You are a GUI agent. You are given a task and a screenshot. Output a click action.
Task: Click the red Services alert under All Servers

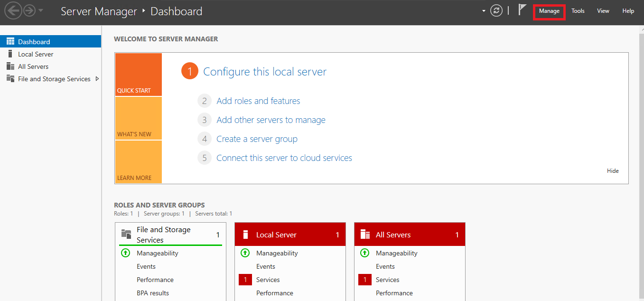coord(364,280)
